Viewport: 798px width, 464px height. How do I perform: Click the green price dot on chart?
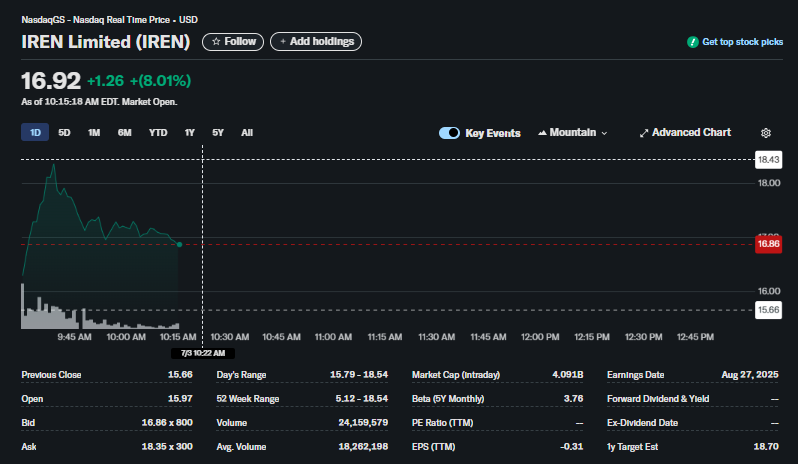(180, 245)
